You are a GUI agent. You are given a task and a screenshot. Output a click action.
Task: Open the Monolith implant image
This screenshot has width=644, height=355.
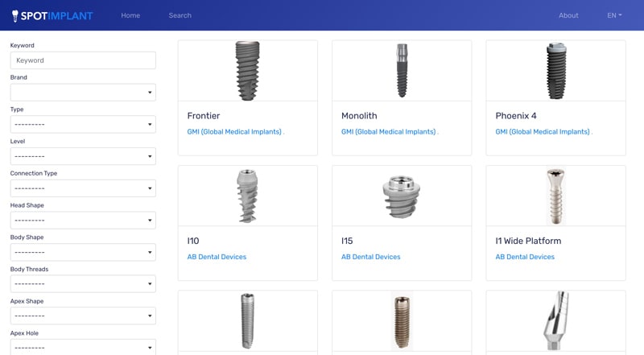402,71
